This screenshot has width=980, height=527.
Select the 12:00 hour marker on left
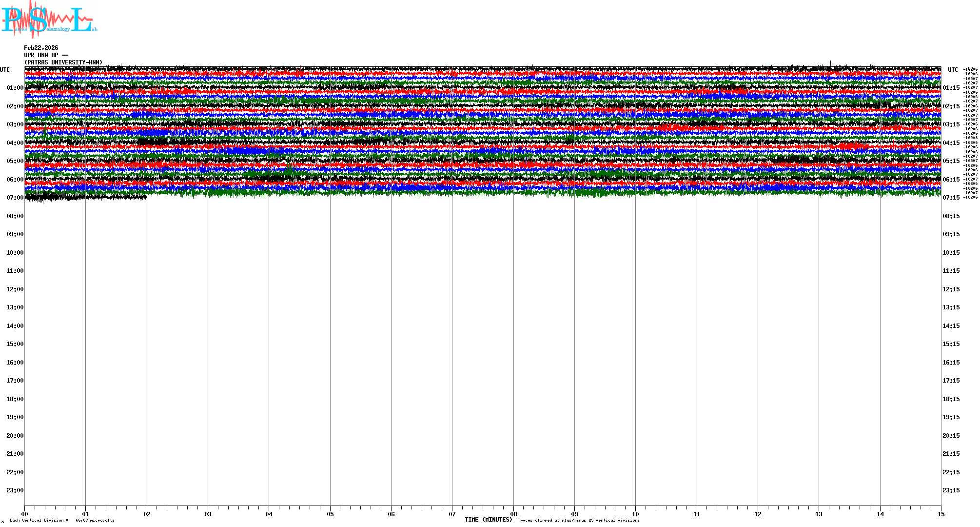coord(15,289)
